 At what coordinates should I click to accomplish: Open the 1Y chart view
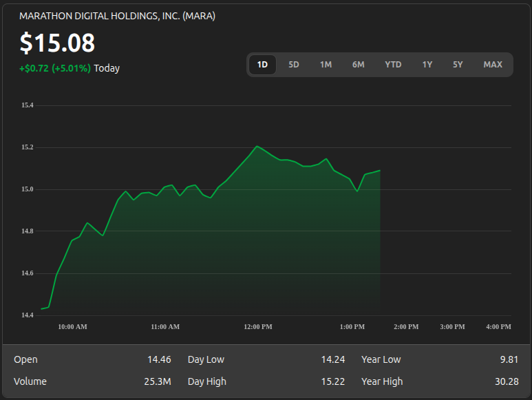click(427, 65)
